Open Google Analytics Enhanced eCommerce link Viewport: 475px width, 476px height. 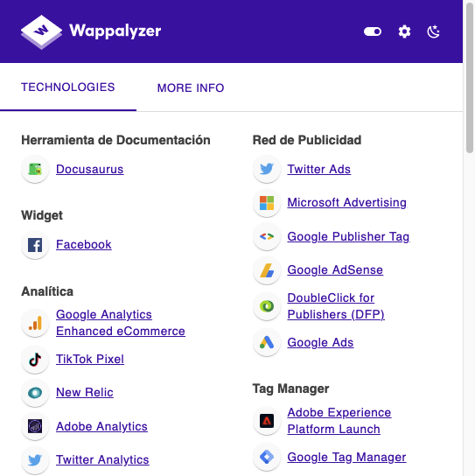point(121,323)
